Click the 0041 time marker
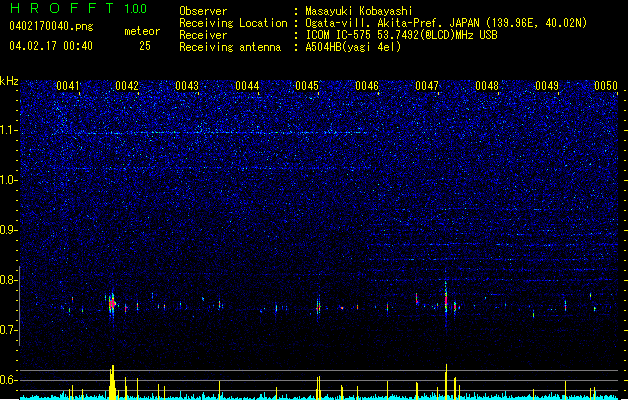 point(67,86)
